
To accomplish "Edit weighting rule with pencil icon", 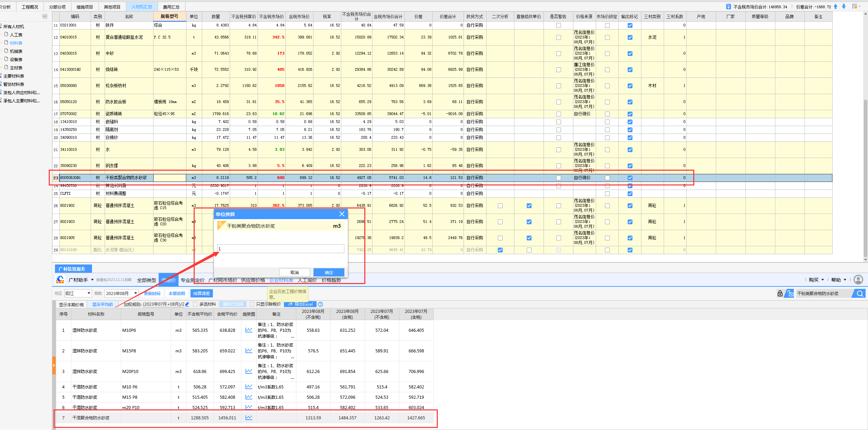I will pos(187,304).
